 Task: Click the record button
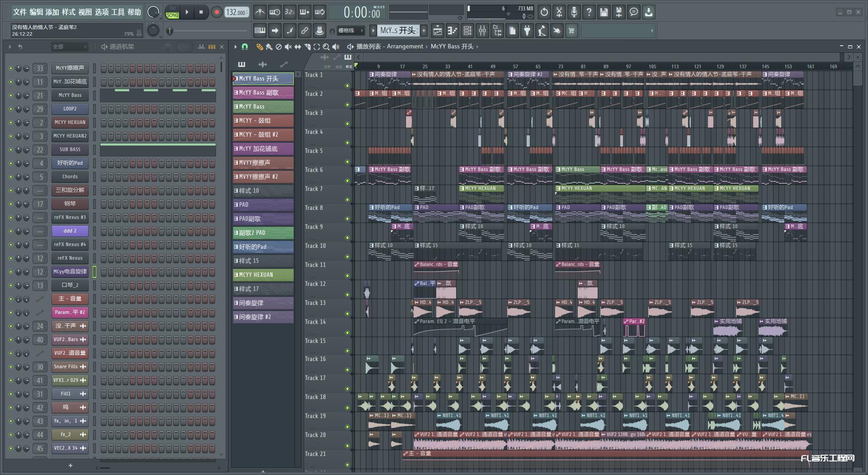point(217,12)
